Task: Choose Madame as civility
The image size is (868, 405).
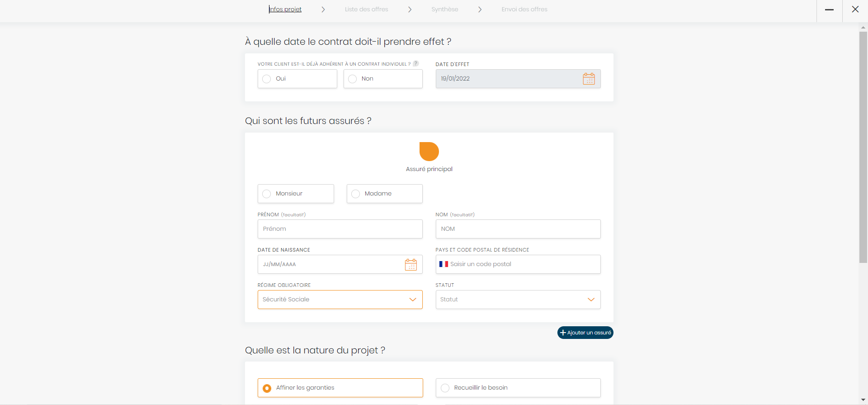Action: click(x=356, y=194)
